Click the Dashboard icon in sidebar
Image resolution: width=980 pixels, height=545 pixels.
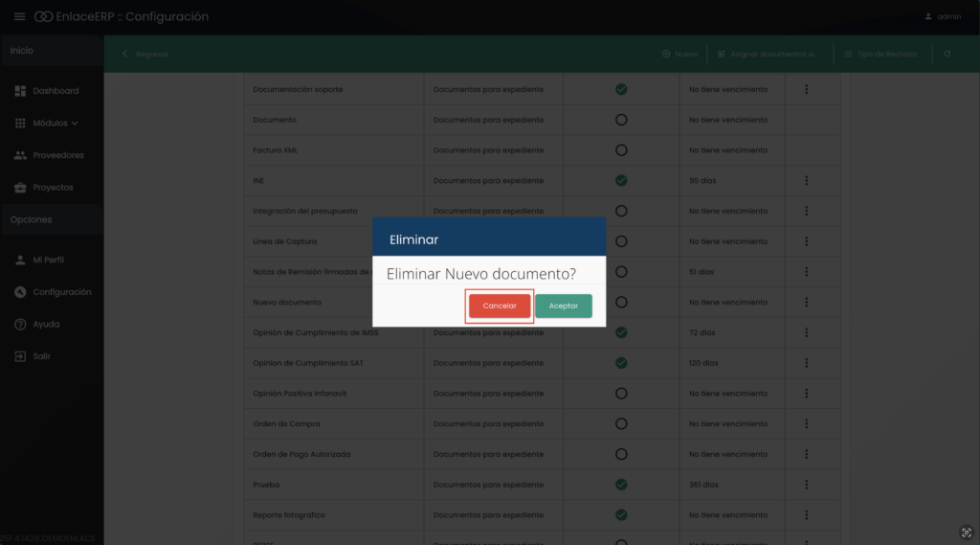(x=20, y=91)
